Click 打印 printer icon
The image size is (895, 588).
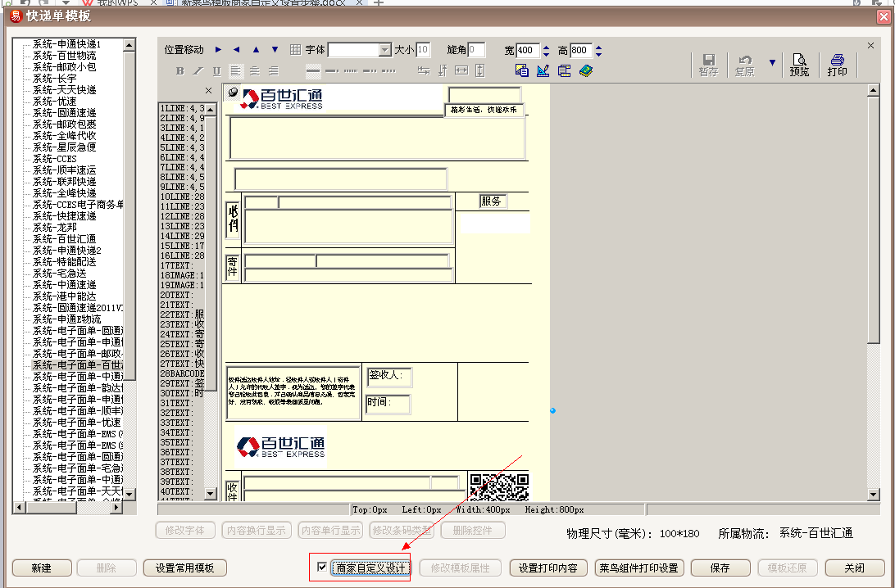838,65
